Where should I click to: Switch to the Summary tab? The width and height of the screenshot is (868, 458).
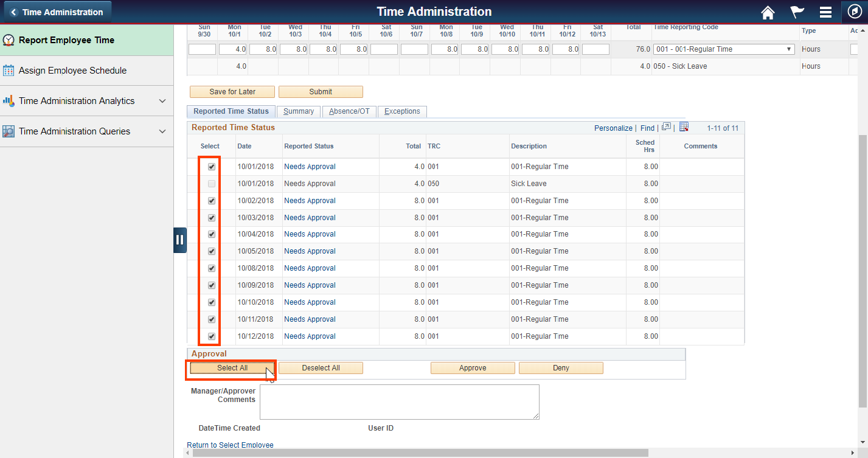(298, 111)
